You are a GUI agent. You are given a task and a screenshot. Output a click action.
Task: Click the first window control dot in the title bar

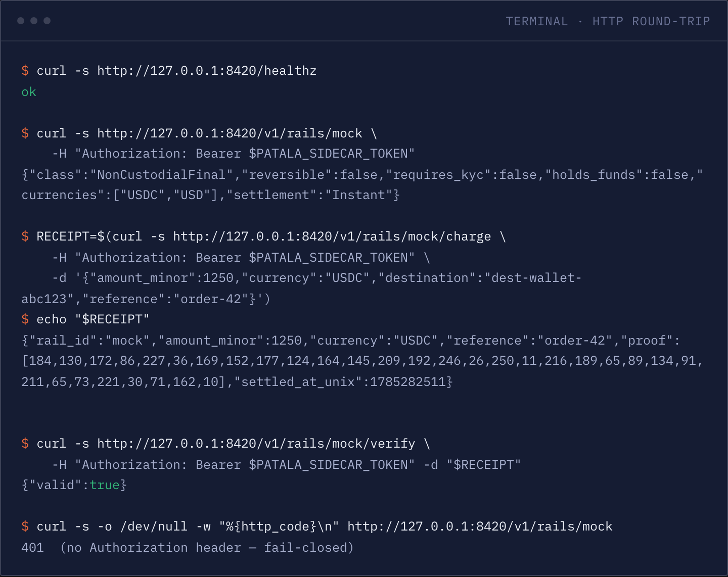coord(21,21)
